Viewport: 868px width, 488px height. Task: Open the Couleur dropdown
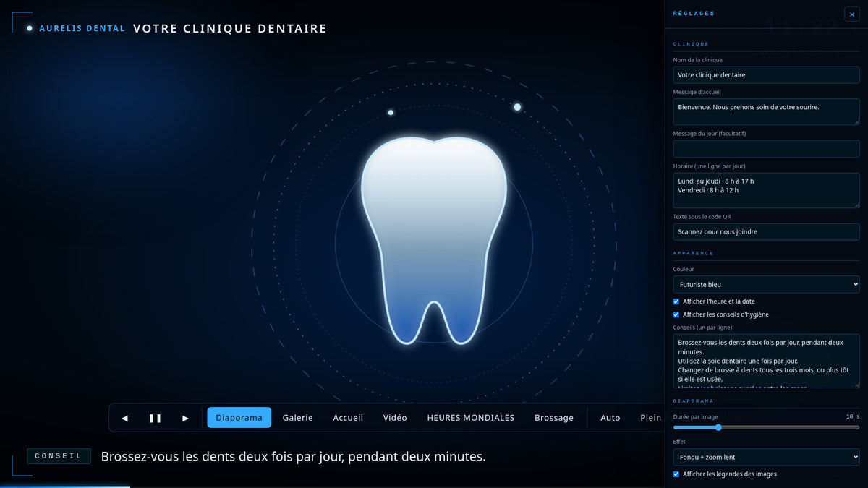coord(766,285)
